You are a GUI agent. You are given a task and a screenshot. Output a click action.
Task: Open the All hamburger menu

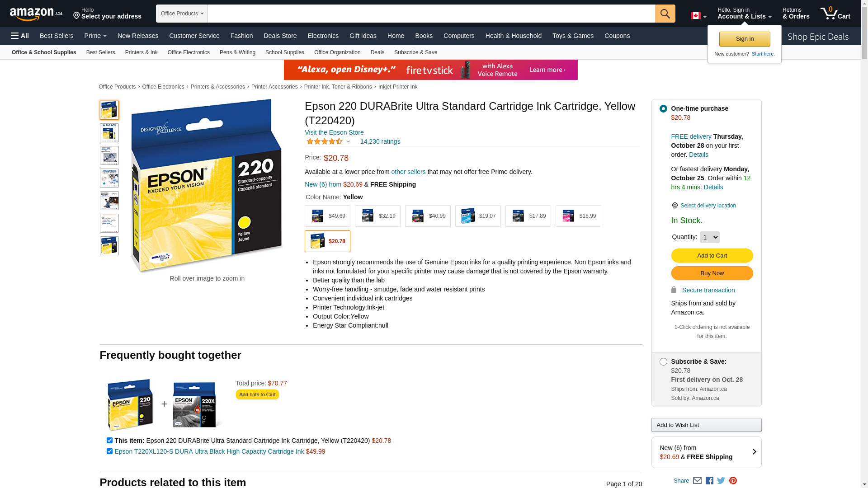20,36
